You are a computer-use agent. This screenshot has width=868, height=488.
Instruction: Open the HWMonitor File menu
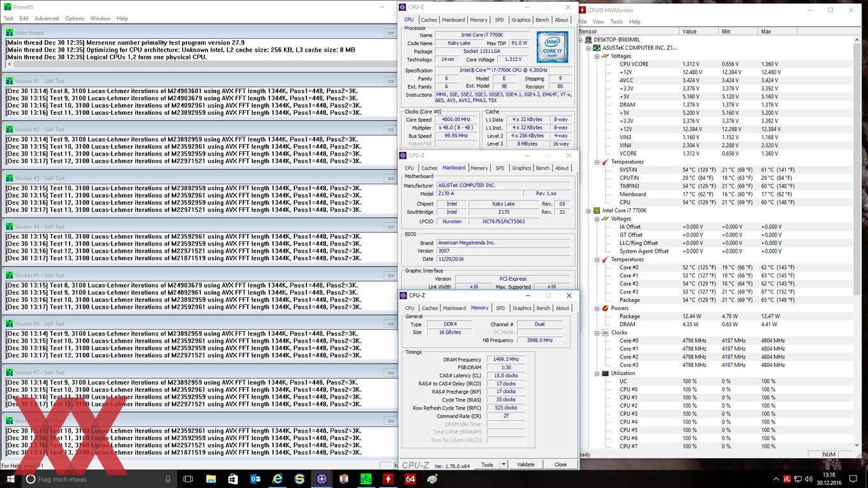point(583,22)
